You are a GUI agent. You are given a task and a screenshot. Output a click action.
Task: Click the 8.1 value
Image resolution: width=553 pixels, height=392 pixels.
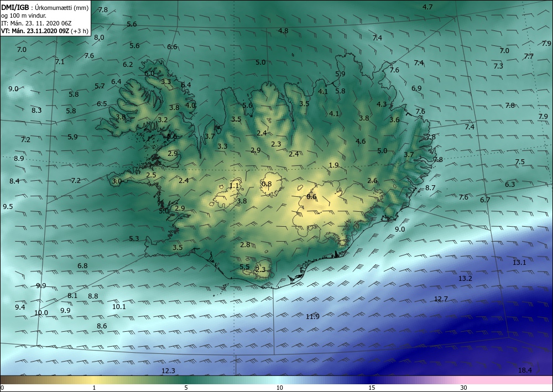(x=72, y=295)
